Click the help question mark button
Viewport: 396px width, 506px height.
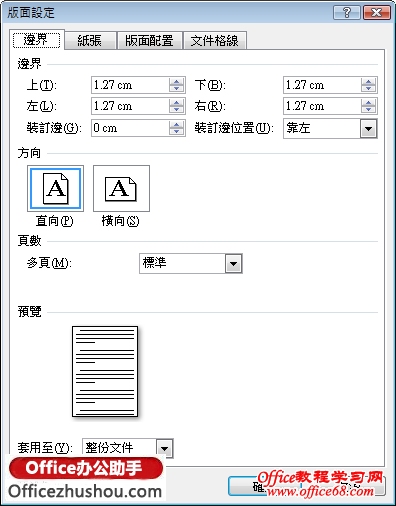coord(347,13)
